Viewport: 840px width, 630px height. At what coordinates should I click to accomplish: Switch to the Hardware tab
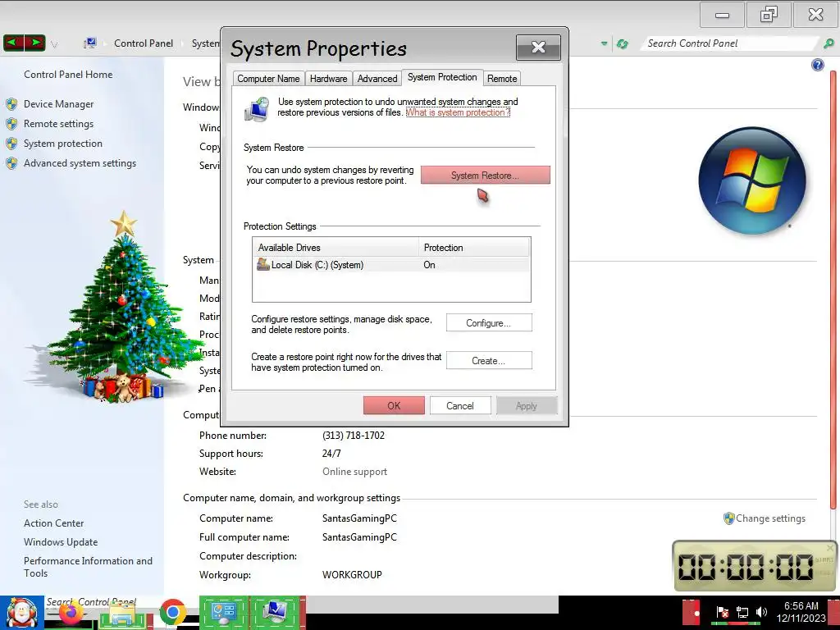tap(328, 79)
